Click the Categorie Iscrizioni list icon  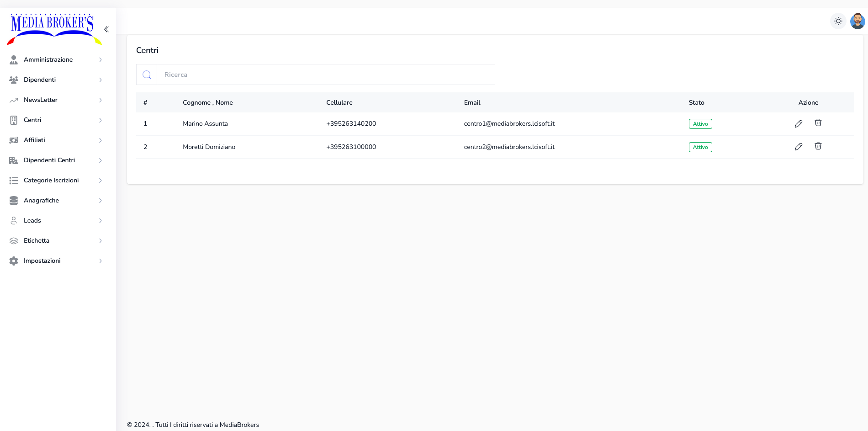click(13, 180)
